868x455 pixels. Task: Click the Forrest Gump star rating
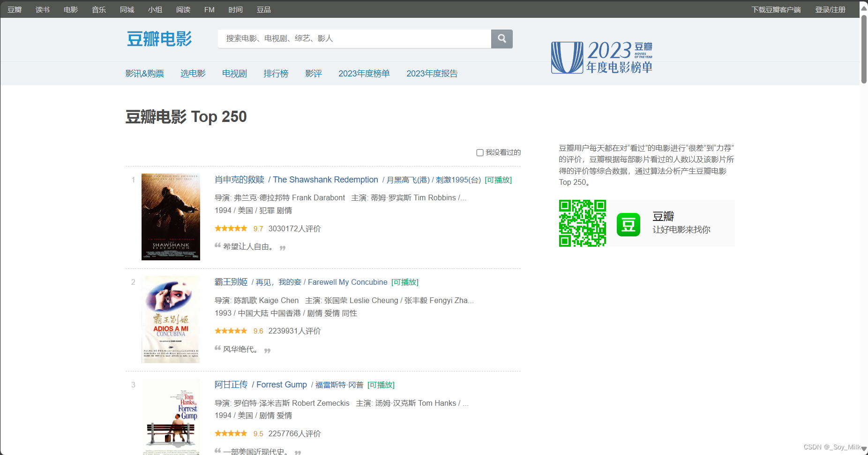tap(231, 433)
